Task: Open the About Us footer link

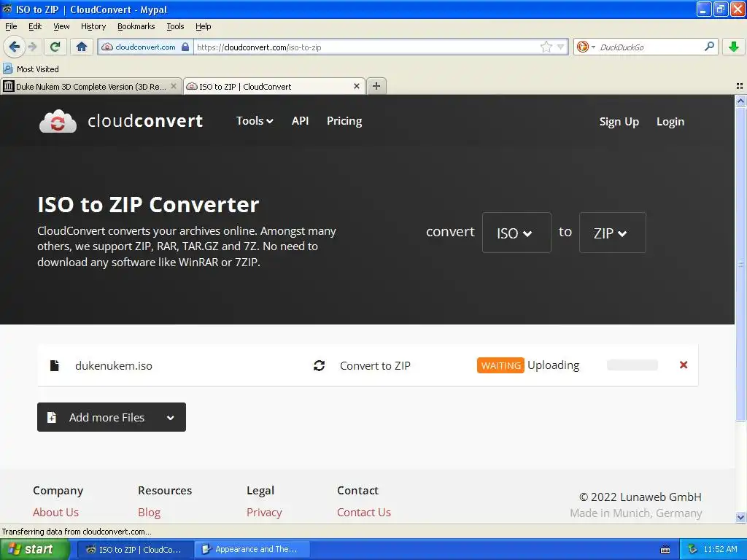Action: click(x=55, y=513)
